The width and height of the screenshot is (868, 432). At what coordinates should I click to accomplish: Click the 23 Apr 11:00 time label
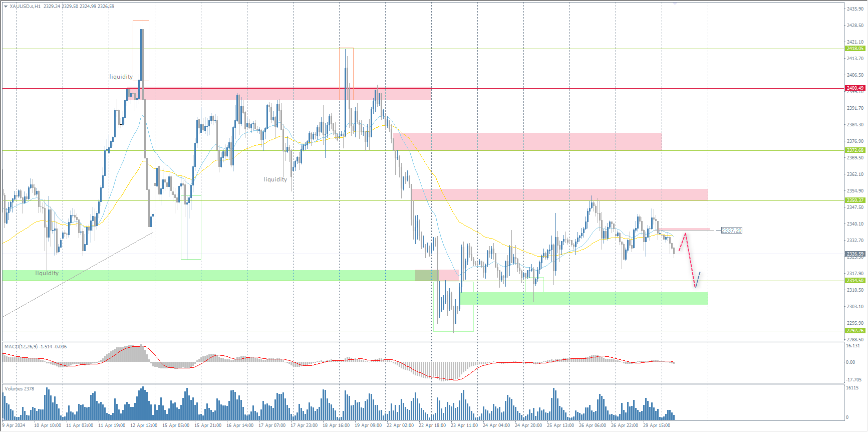464,425
